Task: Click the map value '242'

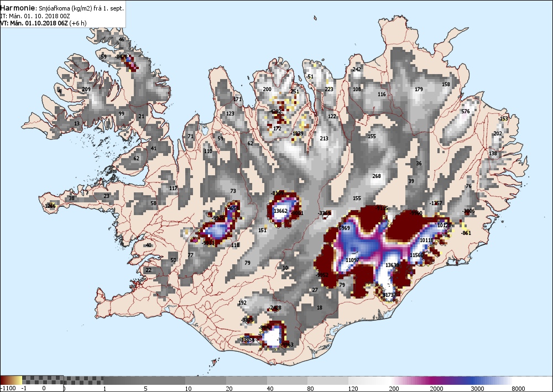Action: pos(357,70)
